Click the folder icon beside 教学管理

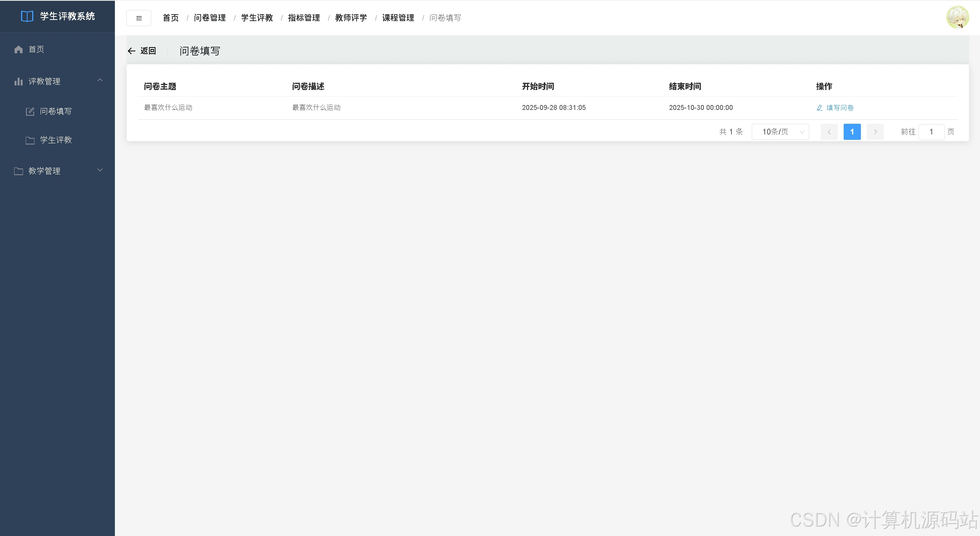[18, 171]
